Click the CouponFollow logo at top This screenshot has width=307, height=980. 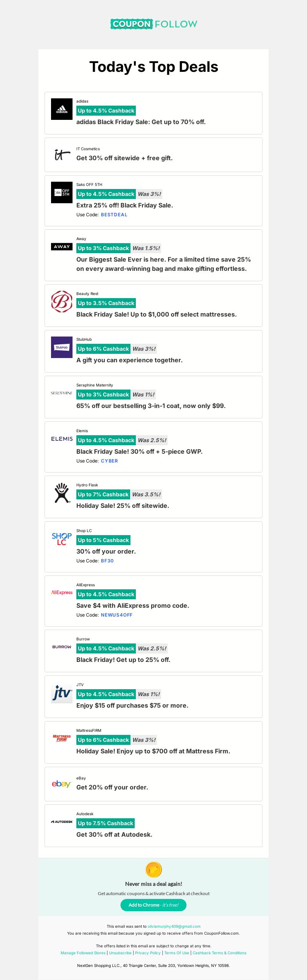tap(153, 24)
